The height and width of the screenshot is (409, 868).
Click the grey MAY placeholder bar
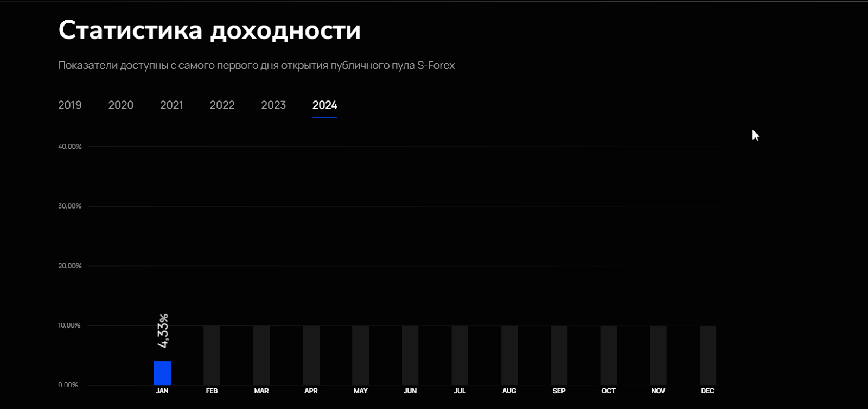click(x=361, y=355)
